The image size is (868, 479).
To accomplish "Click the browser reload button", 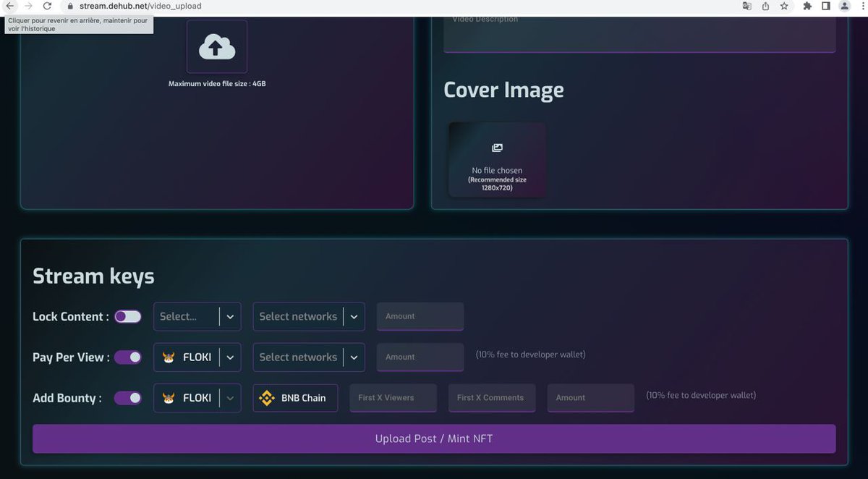I will 47,7.
